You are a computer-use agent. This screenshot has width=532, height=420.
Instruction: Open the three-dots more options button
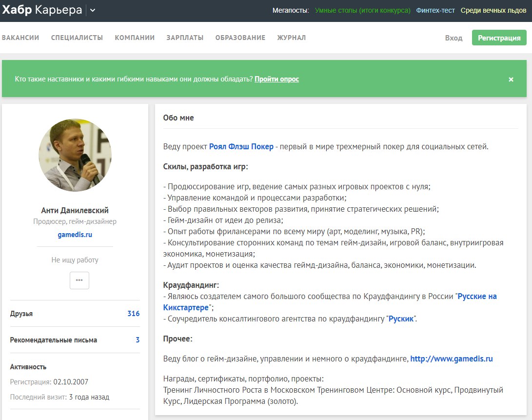coord(79,280)
